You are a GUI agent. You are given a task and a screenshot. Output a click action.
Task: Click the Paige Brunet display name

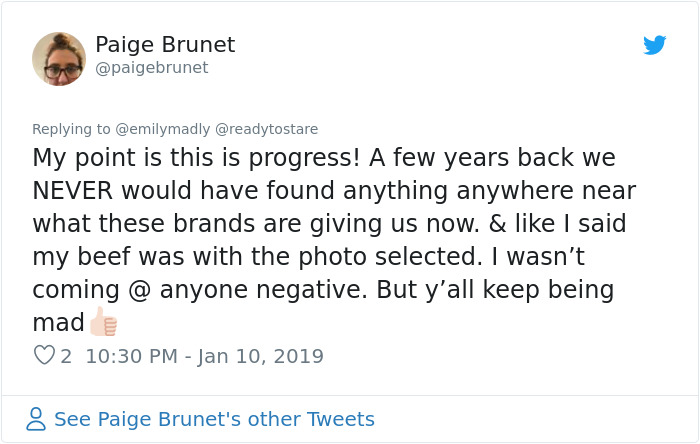point(165,45)
